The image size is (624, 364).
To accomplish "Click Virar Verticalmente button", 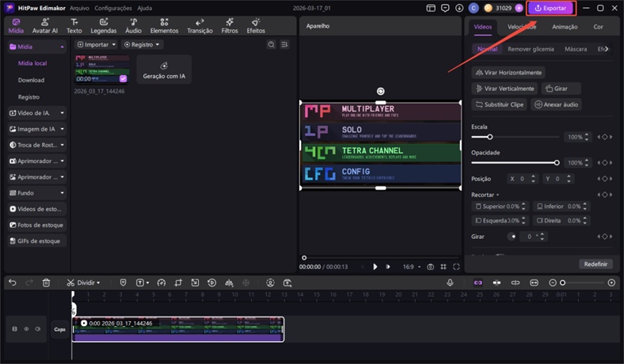I will (x=504, y=89).
